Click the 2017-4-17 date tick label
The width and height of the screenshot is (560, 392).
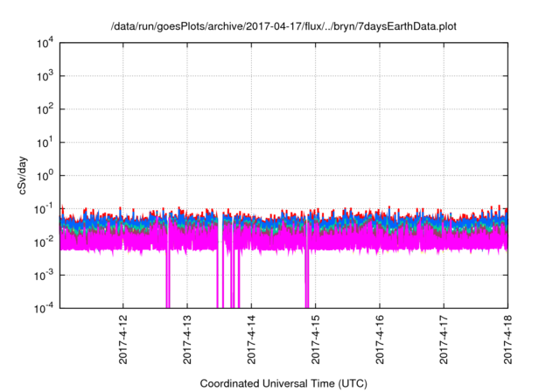pos(444,339)
